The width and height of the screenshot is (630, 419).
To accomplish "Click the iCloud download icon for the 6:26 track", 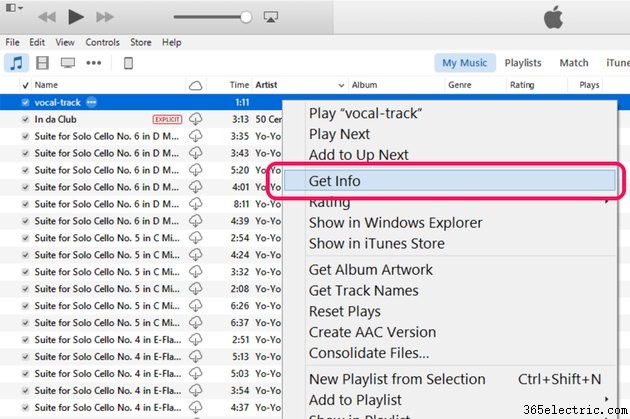I will (195, 306).
